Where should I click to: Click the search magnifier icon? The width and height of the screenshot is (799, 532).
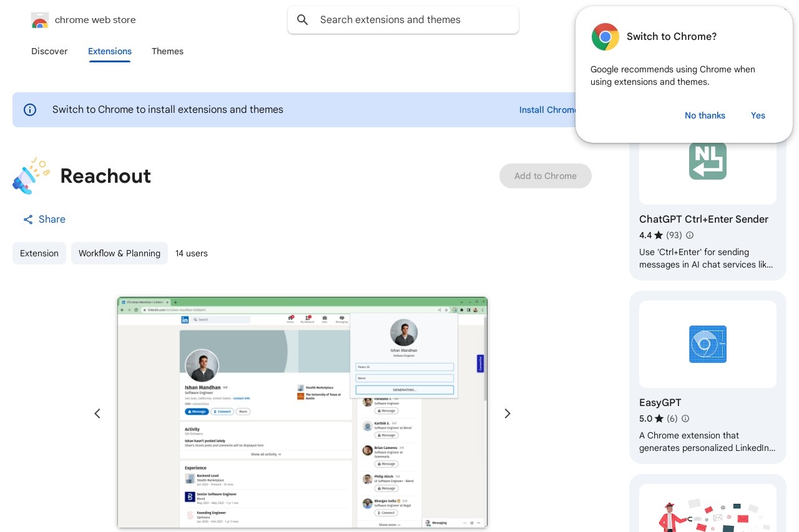coord(303,20)
